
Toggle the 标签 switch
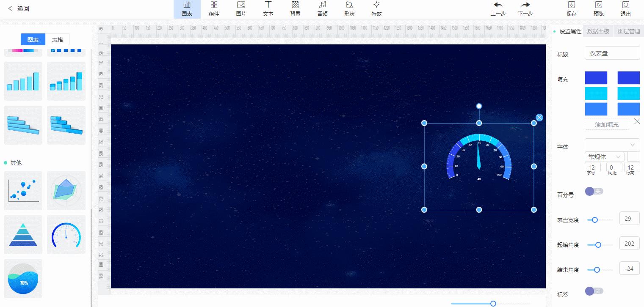(x=594, y=291)
